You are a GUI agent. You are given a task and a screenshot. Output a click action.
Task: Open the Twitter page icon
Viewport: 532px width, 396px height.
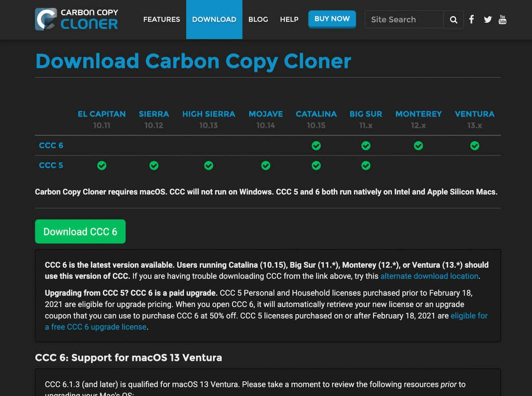coord(488,20)
